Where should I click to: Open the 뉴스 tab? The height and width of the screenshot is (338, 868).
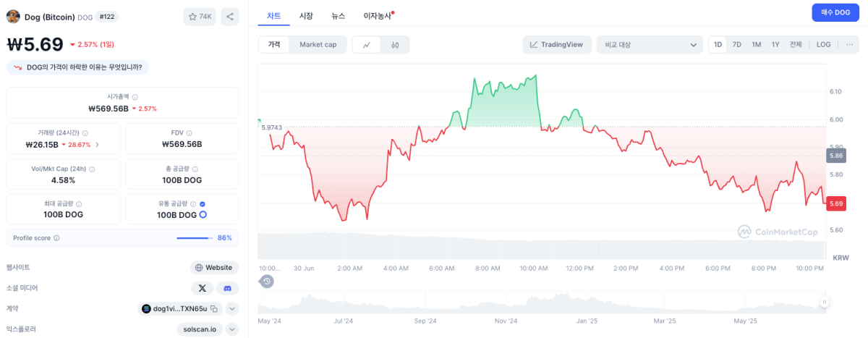338,15
